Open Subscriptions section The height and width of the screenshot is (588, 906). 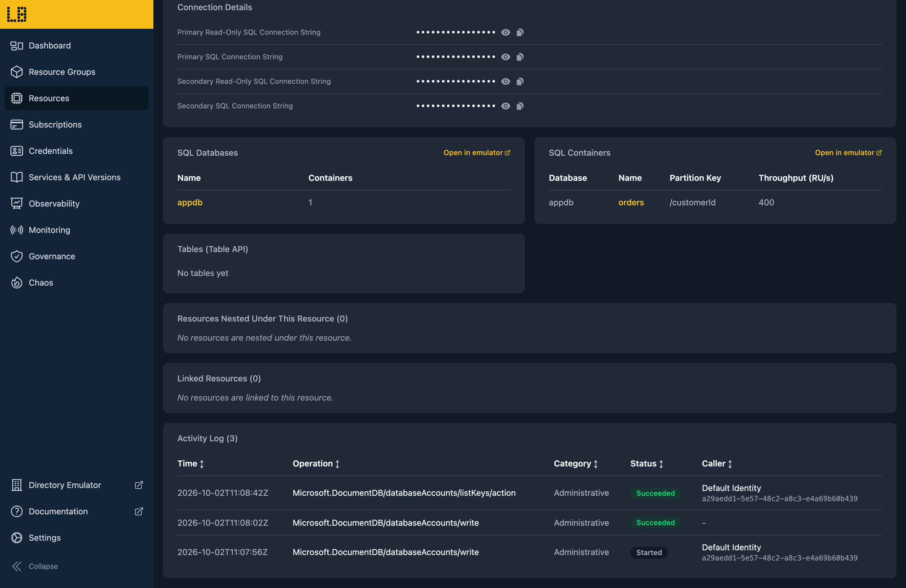[76, 125]
